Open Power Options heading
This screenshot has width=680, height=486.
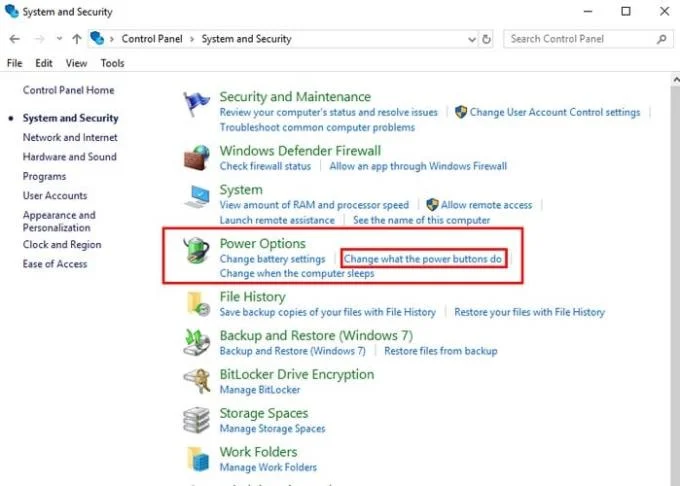[262, 244]
